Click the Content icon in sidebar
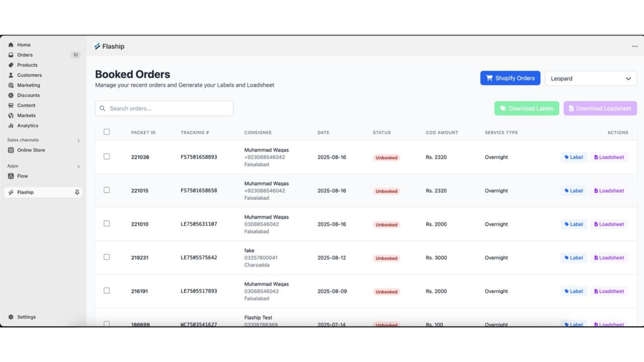 pyautogui.click(x=11, y=105)
